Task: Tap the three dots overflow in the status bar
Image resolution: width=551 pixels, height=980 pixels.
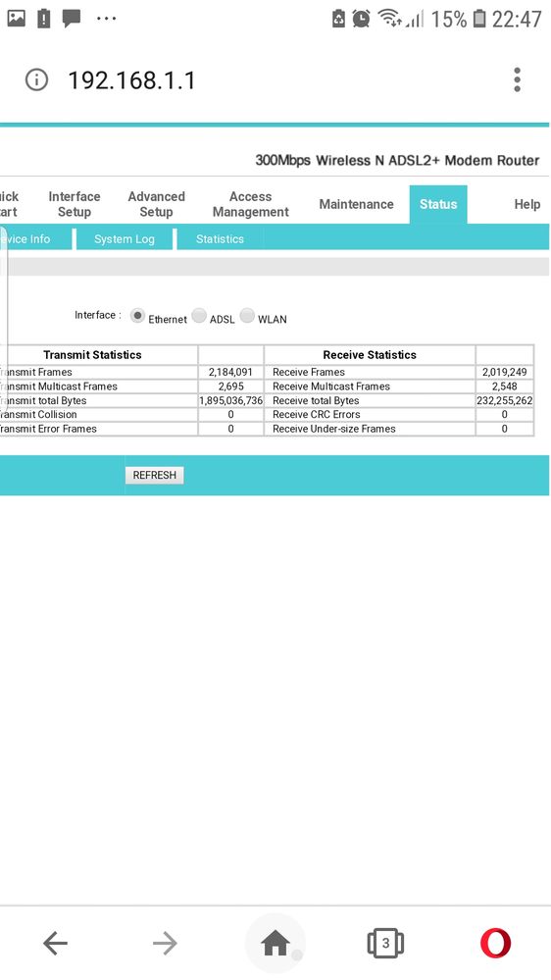Action: pyautogui.click(x=106, y=18)
